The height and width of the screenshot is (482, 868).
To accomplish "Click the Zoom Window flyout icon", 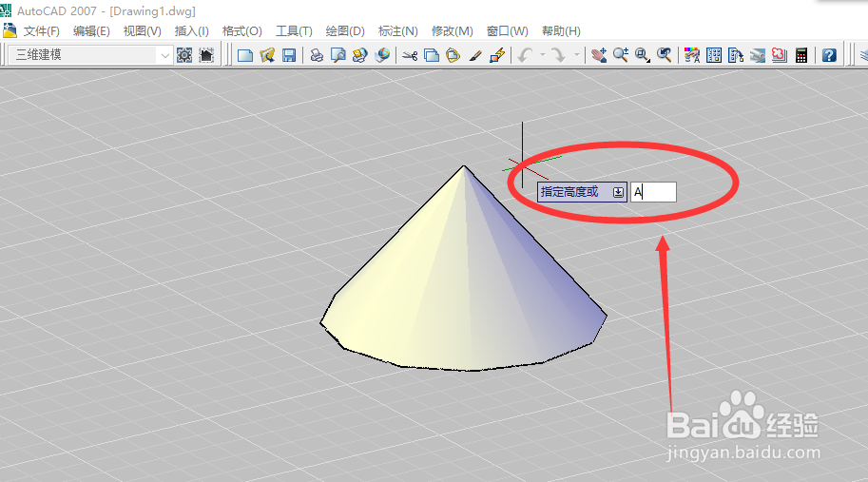I will 642,55.
